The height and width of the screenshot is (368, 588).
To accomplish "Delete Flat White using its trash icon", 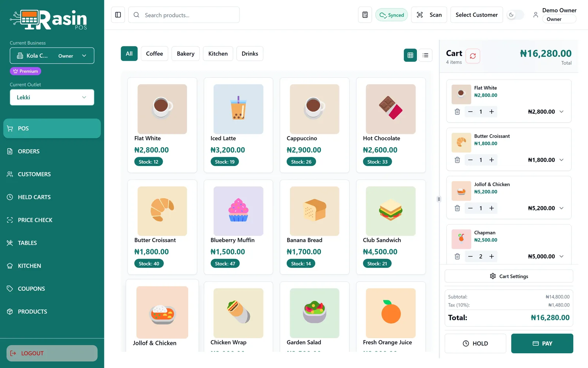I will pyautogui.click(x=457, y=112).
